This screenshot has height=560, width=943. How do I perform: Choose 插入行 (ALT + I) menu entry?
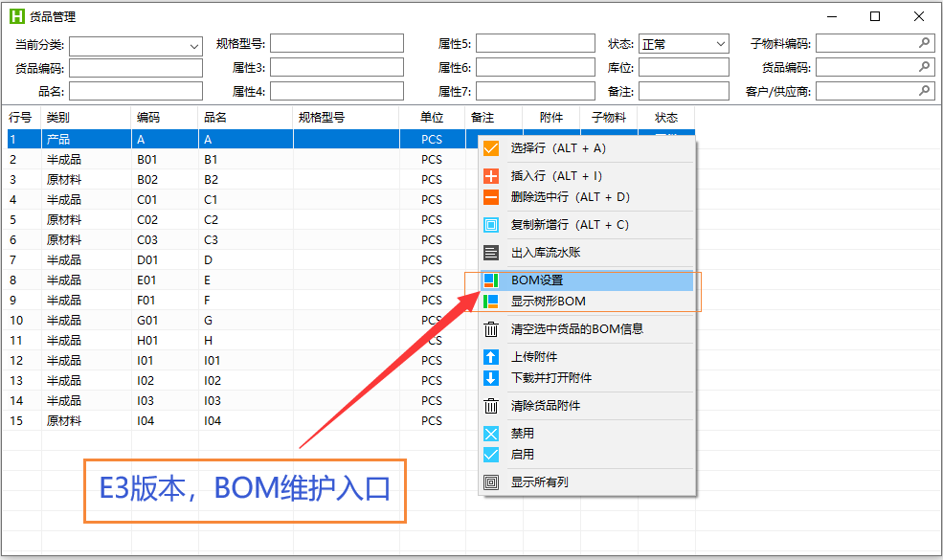click(586, 175)
